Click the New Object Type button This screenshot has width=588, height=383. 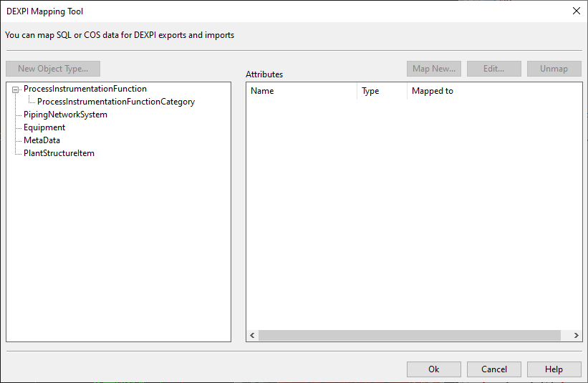point(53,69)
